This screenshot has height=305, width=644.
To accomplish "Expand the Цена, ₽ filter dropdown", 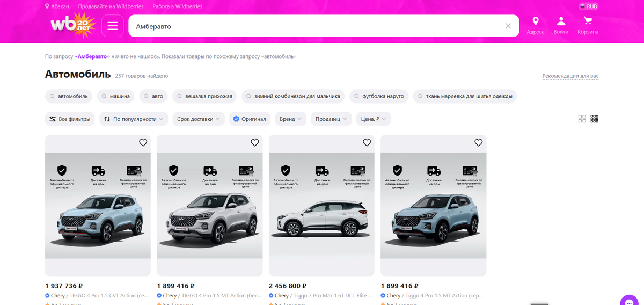I will [x=374, y=119].
